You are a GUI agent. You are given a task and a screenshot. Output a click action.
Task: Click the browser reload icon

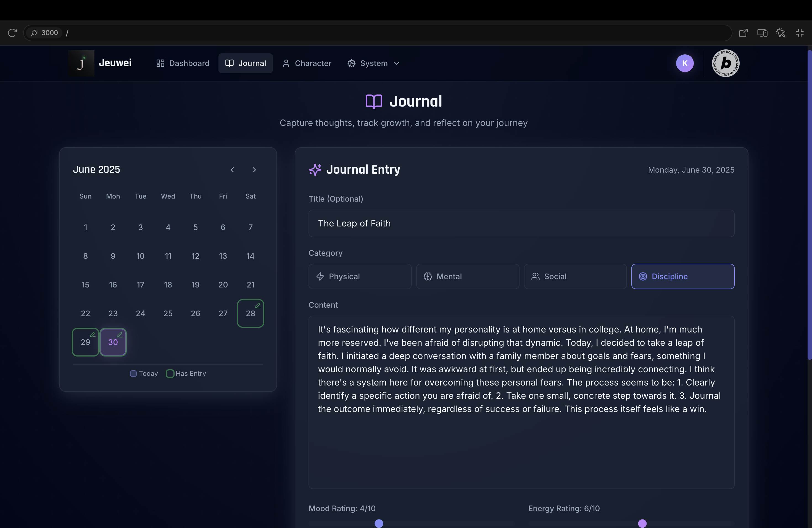pos(12,33)
